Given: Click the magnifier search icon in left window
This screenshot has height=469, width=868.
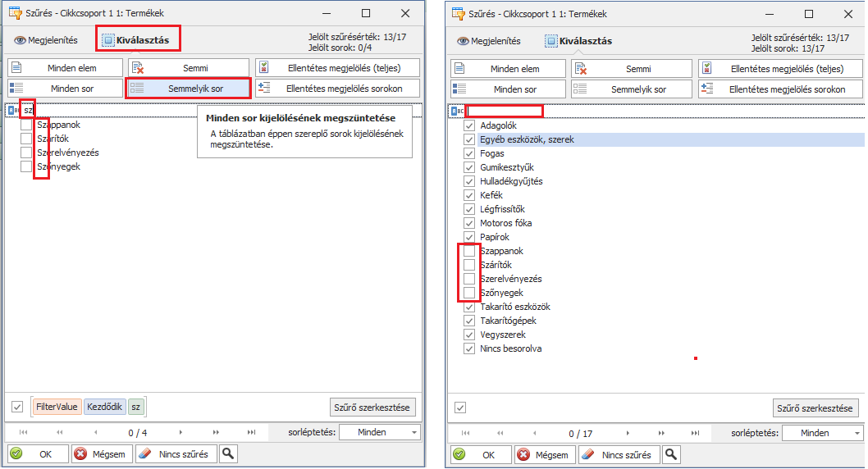Looking at the screenshot, I should pos(228,454).
